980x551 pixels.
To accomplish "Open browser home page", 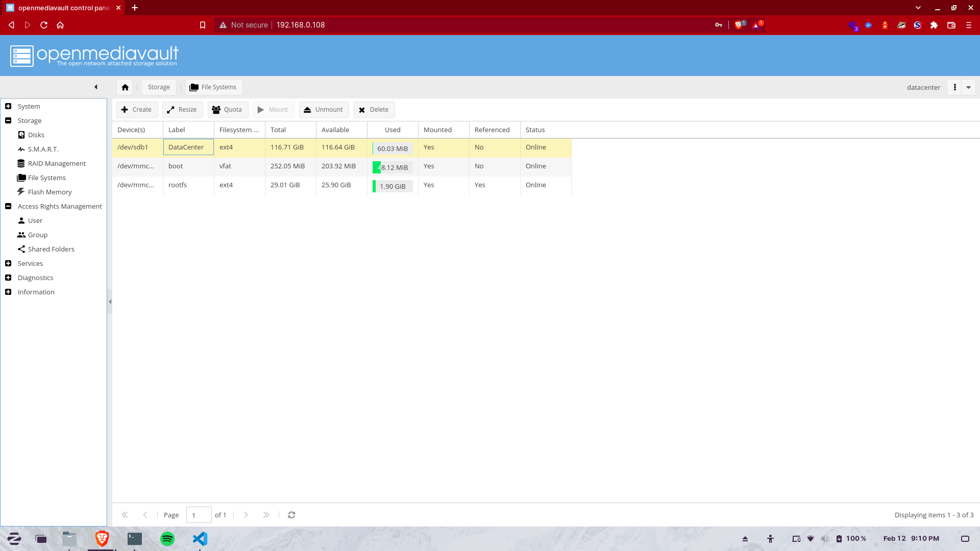I will coord(60,25).
